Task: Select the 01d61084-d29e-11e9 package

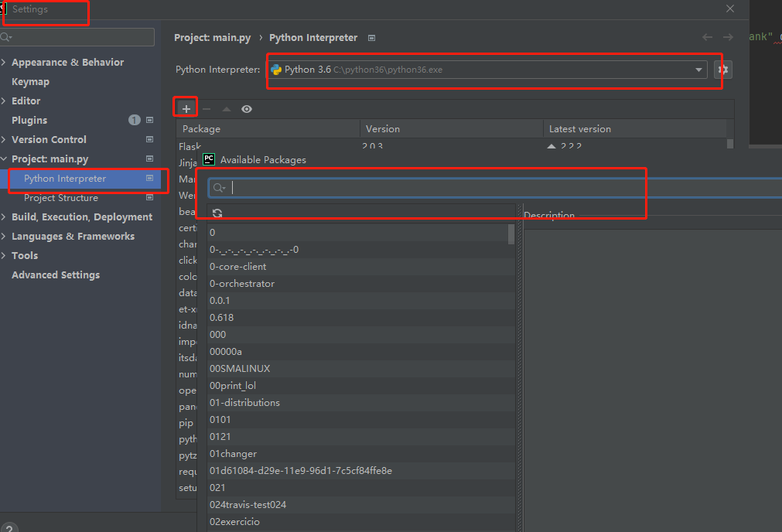Action: [x=361, y=471]
